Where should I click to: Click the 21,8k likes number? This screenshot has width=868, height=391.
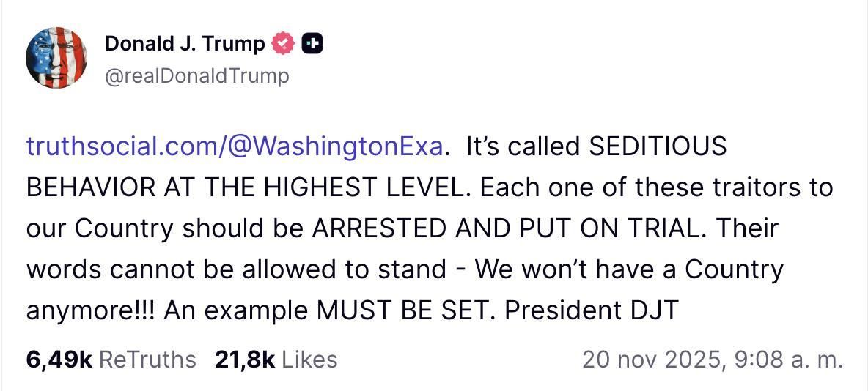click(x=245, y=360)
